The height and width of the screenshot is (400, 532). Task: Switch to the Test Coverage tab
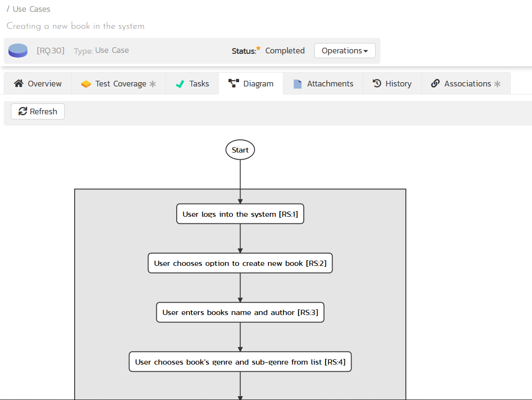click(120, 84)
